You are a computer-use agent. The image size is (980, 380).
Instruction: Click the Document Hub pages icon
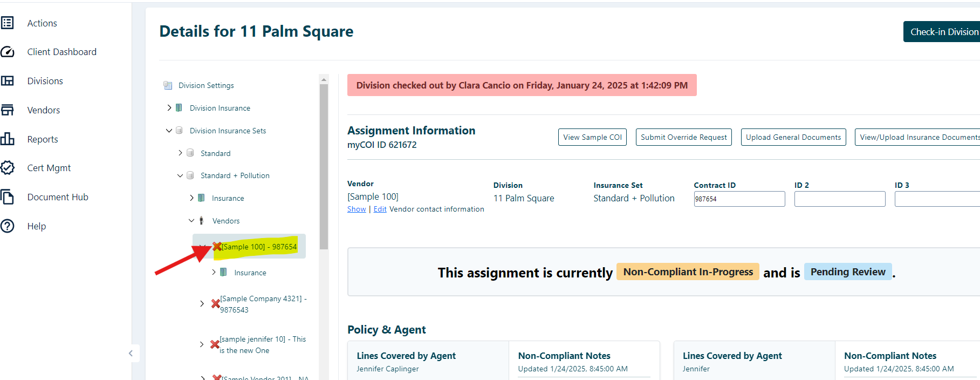(8, 197)
